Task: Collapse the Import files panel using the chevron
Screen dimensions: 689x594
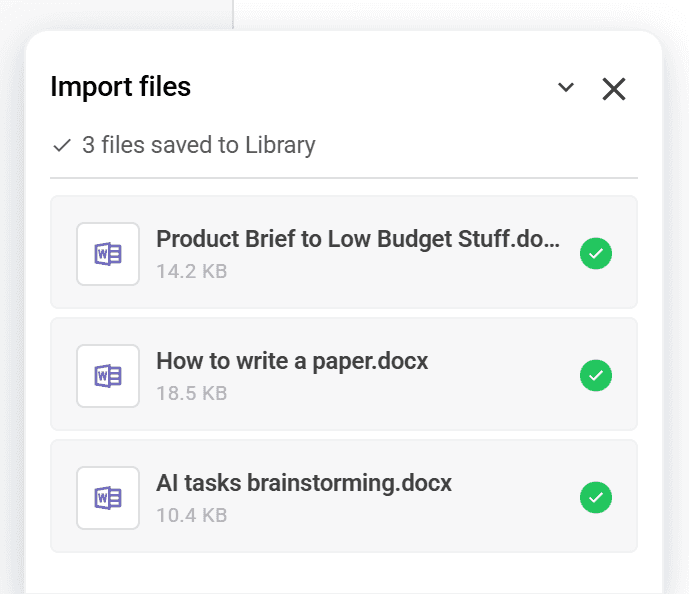Action: coord(566,88)
